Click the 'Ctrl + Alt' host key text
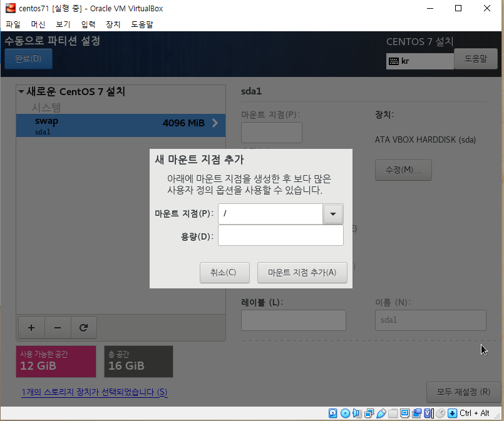 coord(475,413)
